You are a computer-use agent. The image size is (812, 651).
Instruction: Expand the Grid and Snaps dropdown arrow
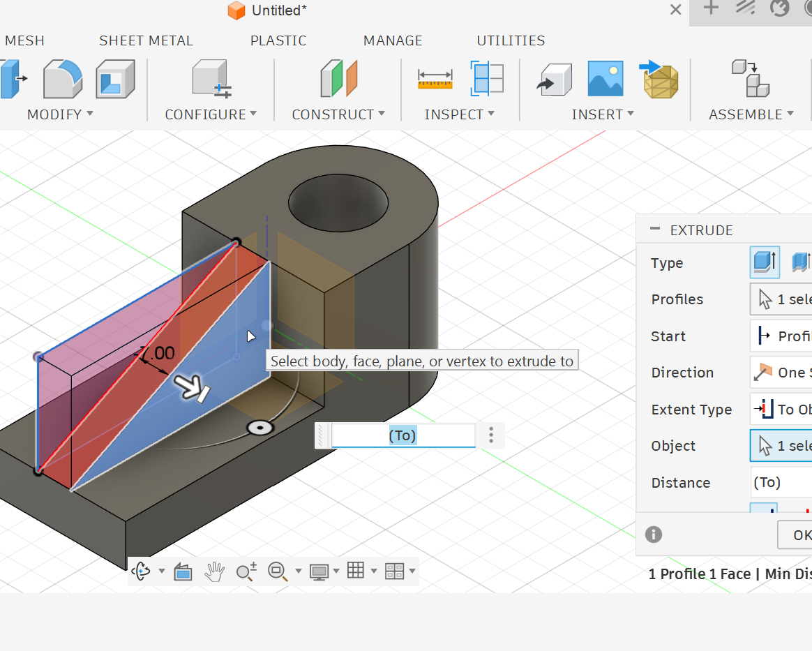coord(374,571)
